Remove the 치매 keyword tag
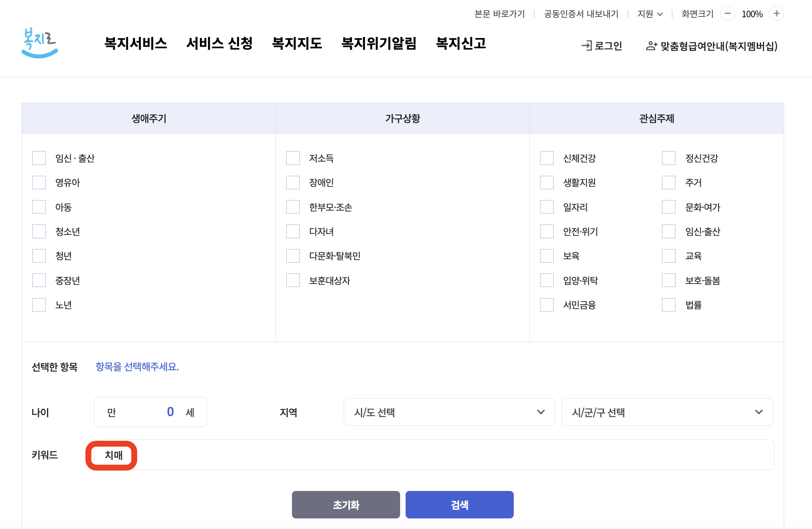Image resolution: width=812 pixels, height=529 pixels. [112, 455]
